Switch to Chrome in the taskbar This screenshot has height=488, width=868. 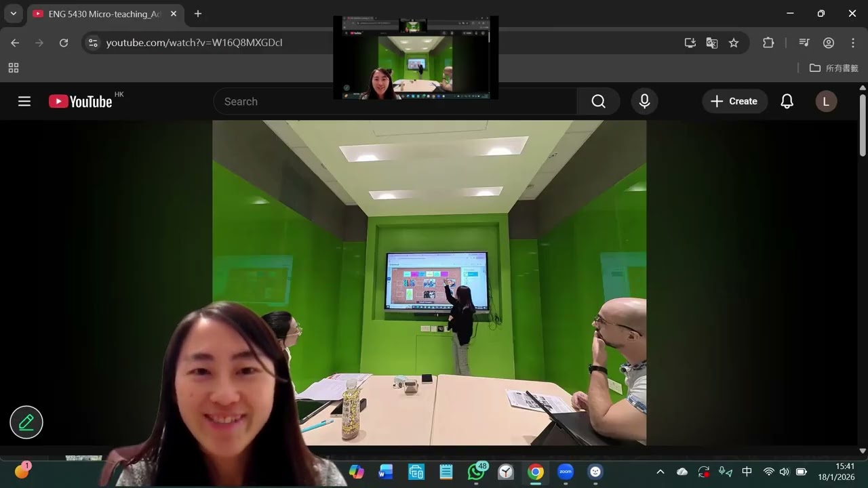[x=536, y=472]
